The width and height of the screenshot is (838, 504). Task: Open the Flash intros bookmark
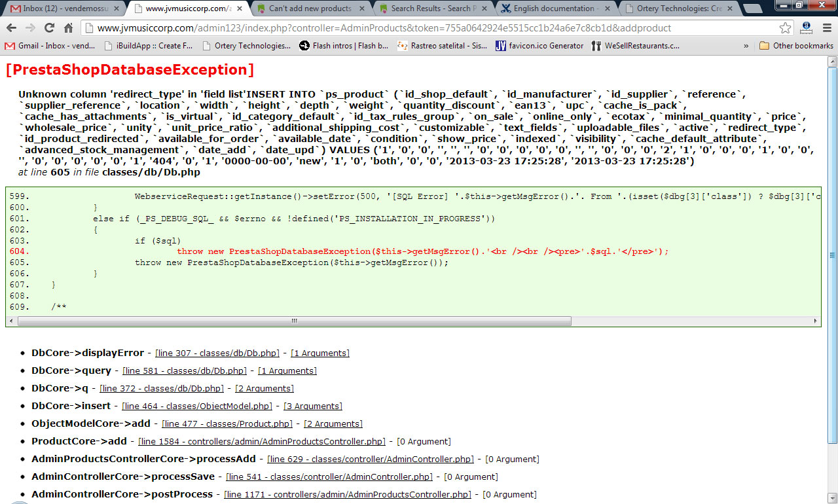click(344, 46)
